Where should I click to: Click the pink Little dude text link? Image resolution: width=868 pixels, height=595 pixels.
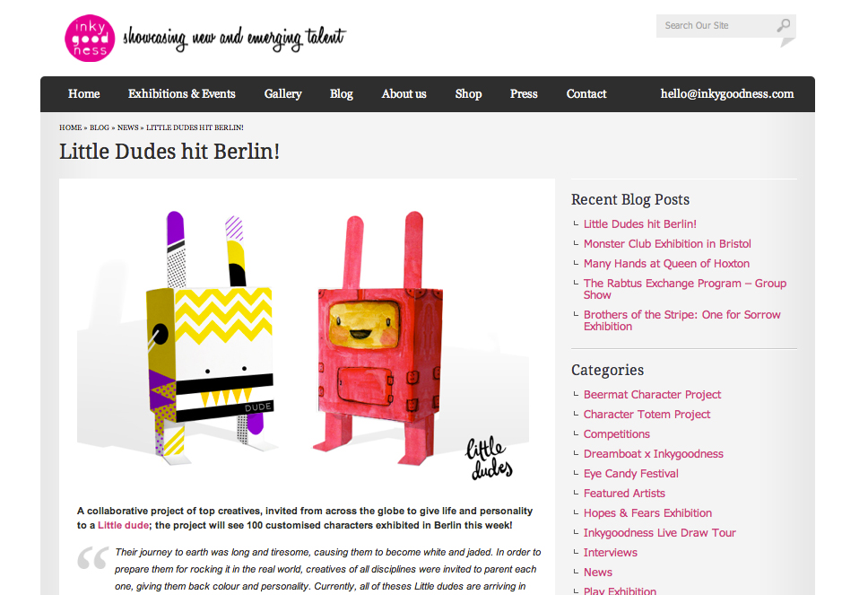123,525
